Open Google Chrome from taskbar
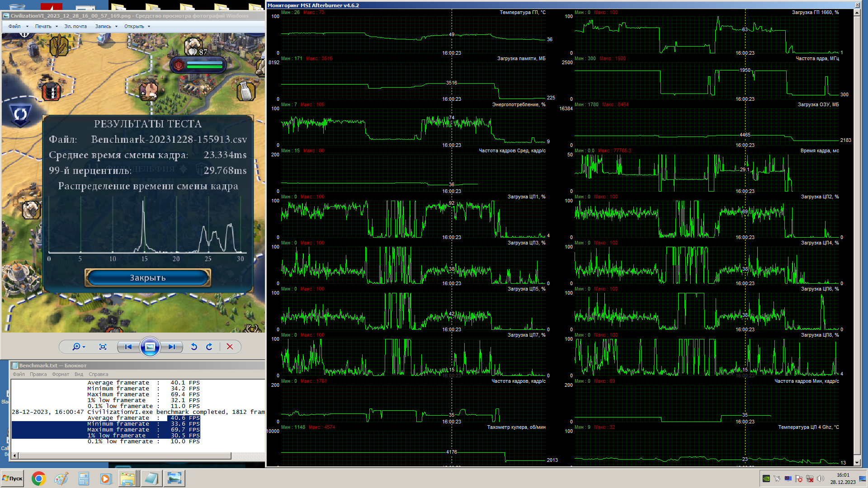 click(39, 479)
